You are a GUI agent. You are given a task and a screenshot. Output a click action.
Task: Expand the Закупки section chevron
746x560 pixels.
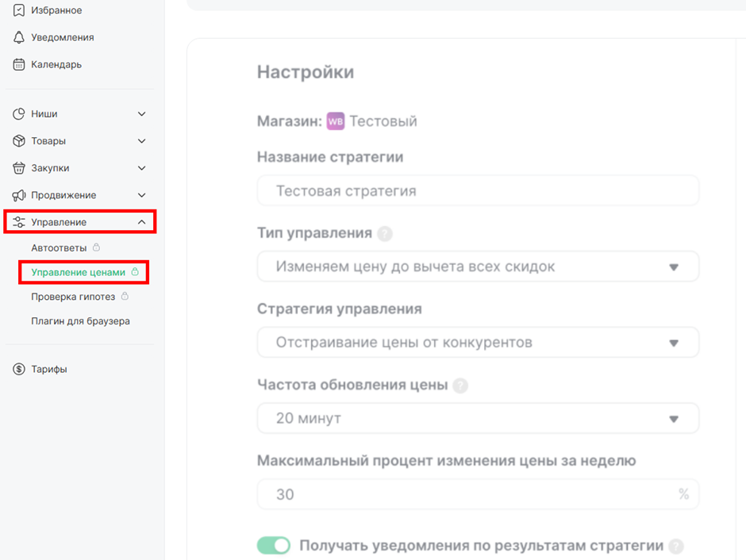(x=141, y=168)
